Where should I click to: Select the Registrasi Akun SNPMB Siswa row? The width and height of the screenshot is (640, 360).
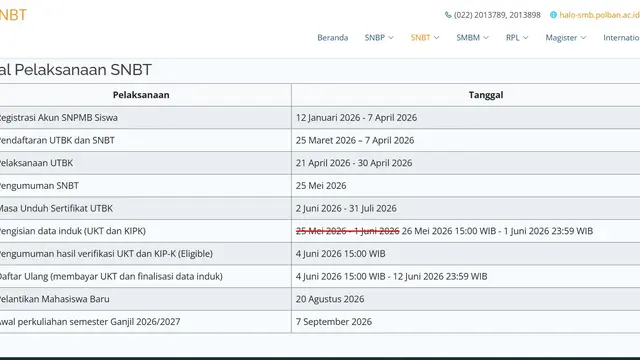click(x=320, y=118)
